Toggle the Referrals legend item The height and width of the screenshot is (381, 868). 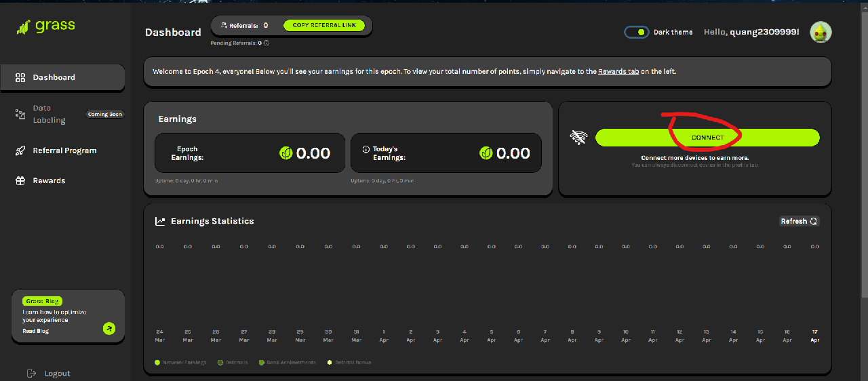coord(233,363)
